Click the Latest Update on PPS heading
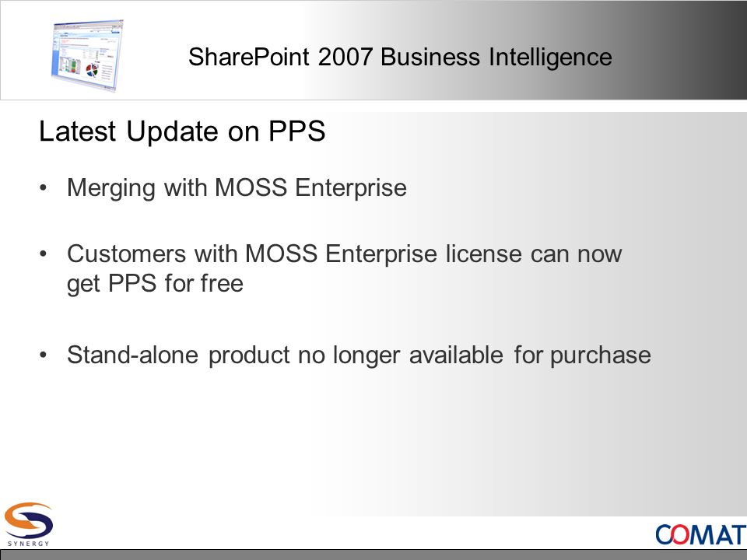Screen dimensions: 747x560 [x=182, y=131]
